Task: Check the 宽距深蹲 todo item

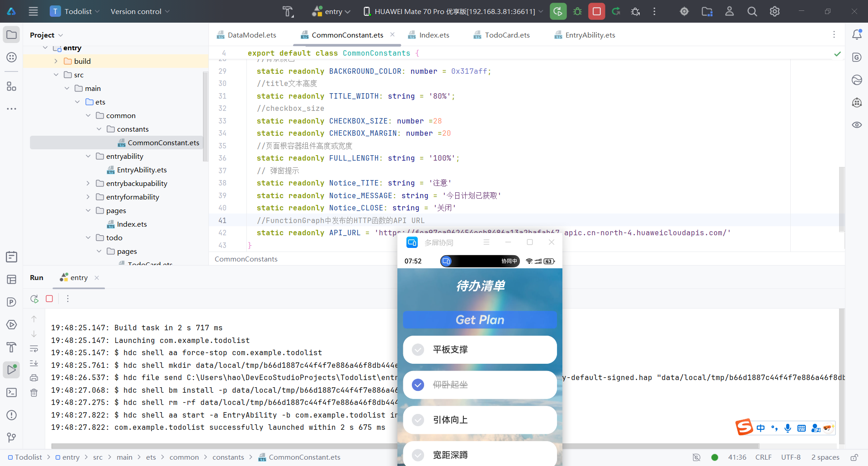Action: coord(418,455)
